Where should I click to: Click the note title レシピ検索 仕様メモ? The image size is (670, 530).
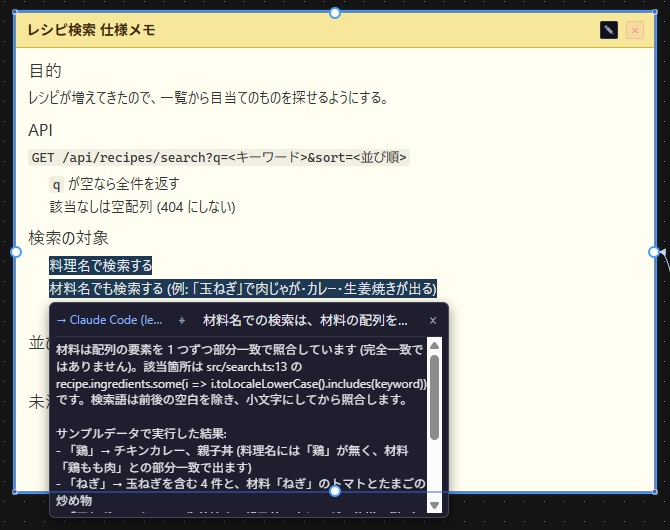click(x=91, y=30)
